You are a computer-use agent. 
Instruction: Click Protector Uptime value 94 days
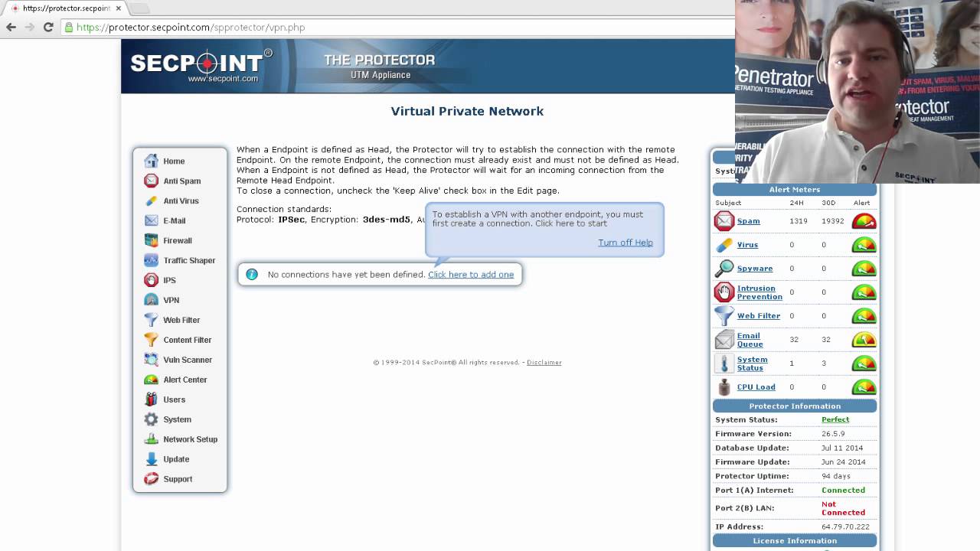coord(836,476)
